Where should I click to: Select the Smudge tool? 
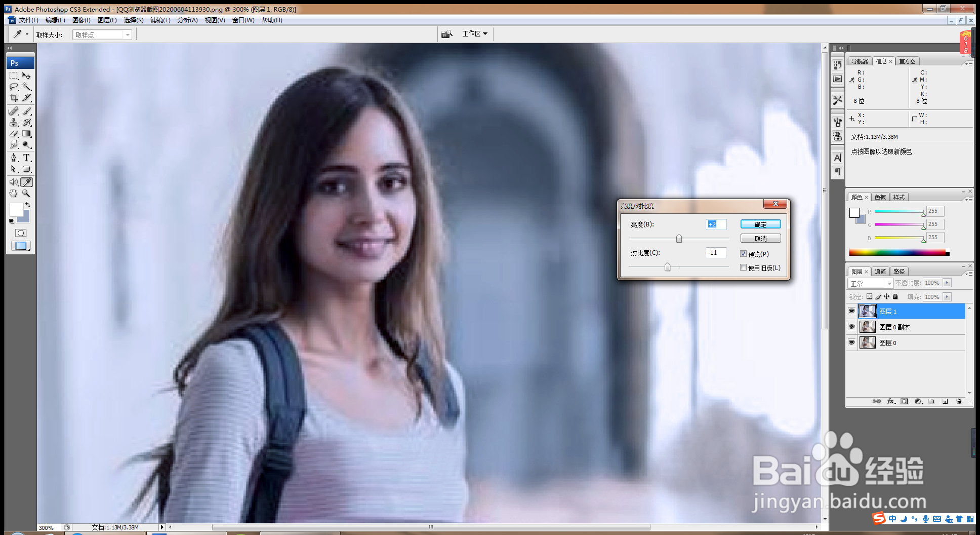click(x=14, y=145)
